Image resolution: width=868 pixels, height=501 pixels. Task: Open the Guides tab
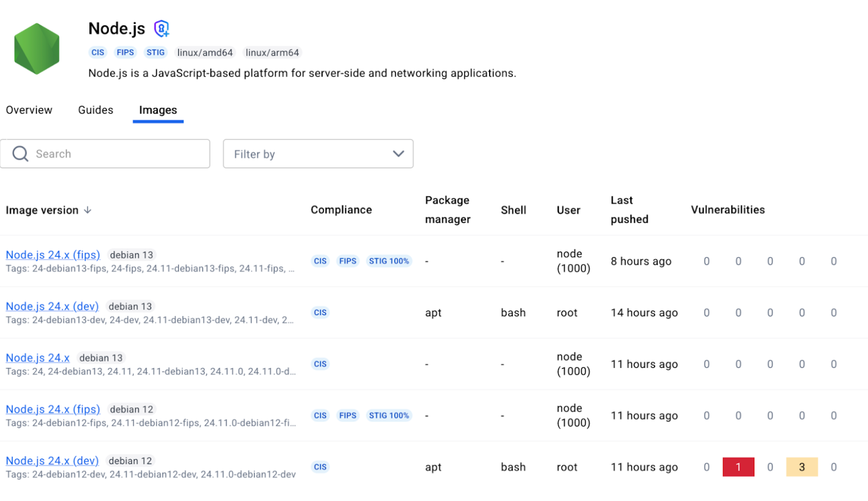[x=95, y=110]
